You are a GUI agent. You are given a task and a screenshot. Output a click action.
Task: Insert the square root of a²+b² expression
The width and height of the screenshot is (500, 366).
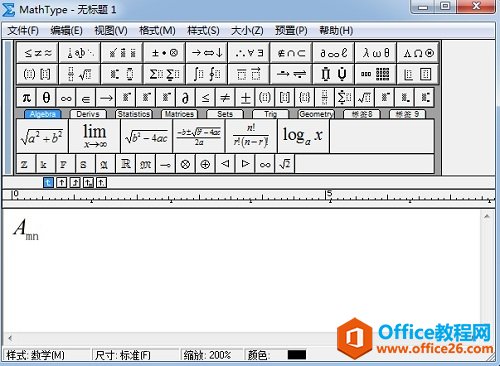pos(42,136)
